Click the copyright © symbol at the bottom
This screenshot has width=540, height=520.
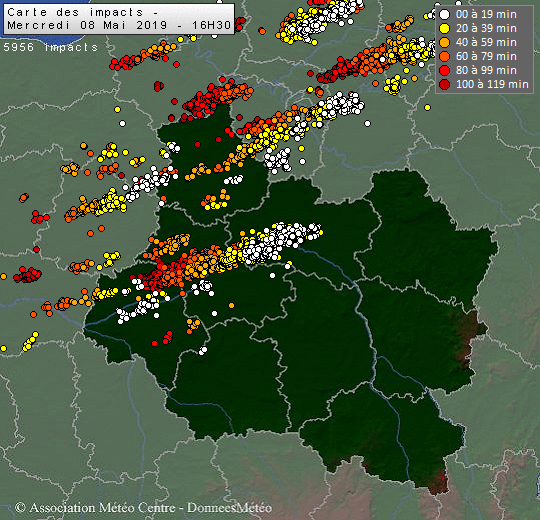point(20,508)
